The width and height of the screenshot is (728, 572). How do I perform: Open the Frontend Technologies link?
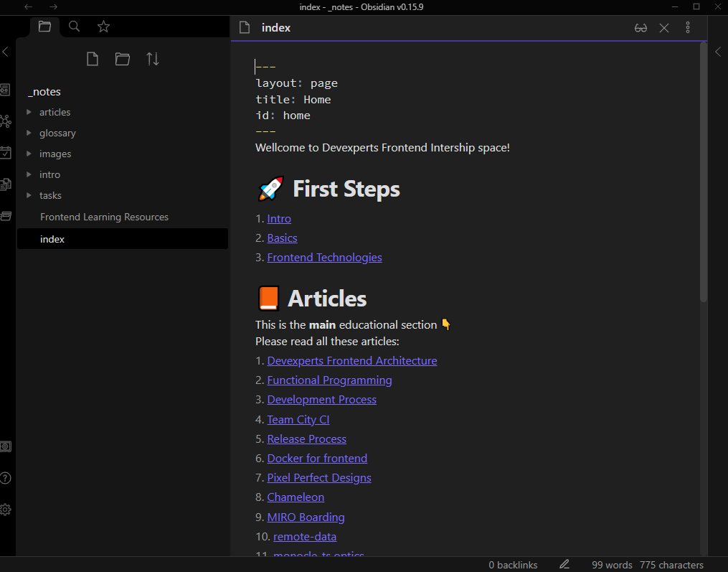coord(324,258)
